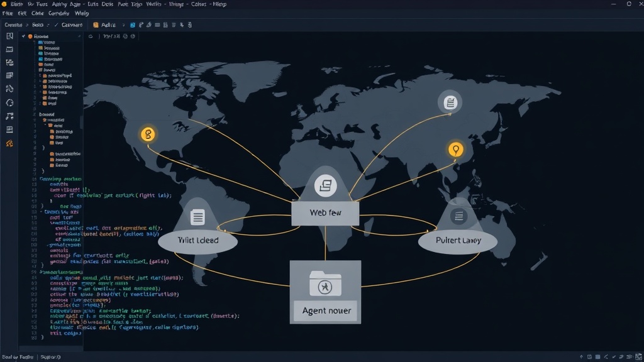Select the orange location pin over East Asia
The height and width of the screenshot is (362, 644).
[x=455, y=150]
